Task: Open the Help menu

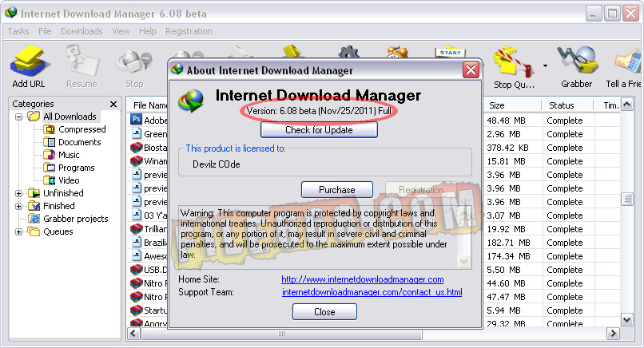Action: coord(148,31)
